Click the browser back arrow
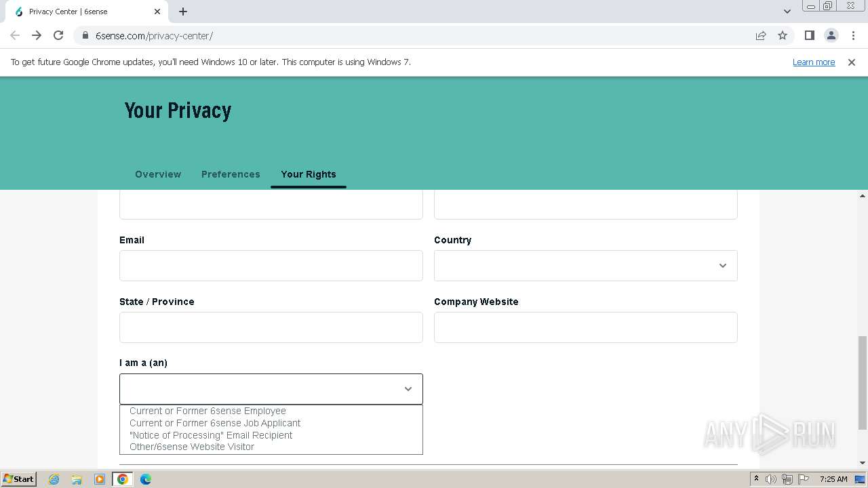The height and width of the screenshot is (488, 868). tap(15, 35)
